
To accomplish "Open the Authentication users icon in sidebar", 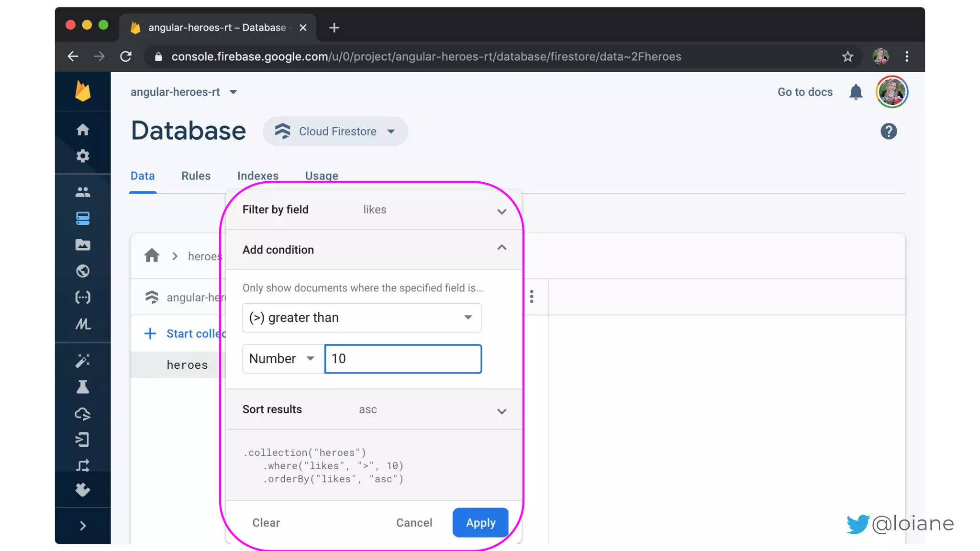I will (x=83, y=192).
